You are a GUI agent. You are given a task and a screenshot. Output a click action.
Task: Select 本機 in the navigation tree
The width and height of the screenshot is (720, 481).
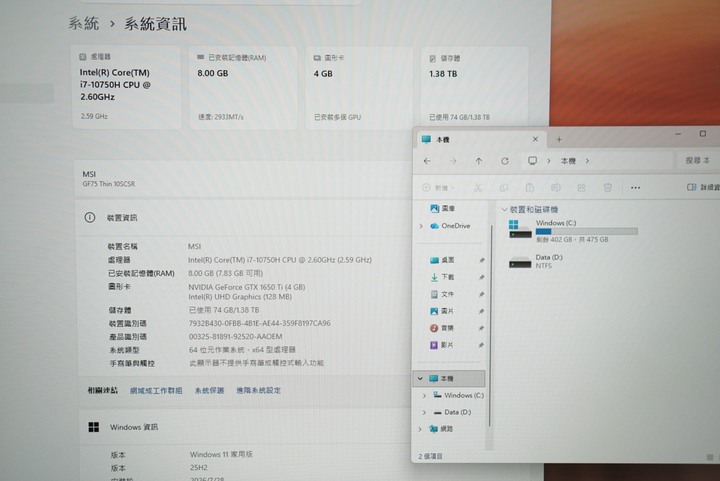[449, 379]
